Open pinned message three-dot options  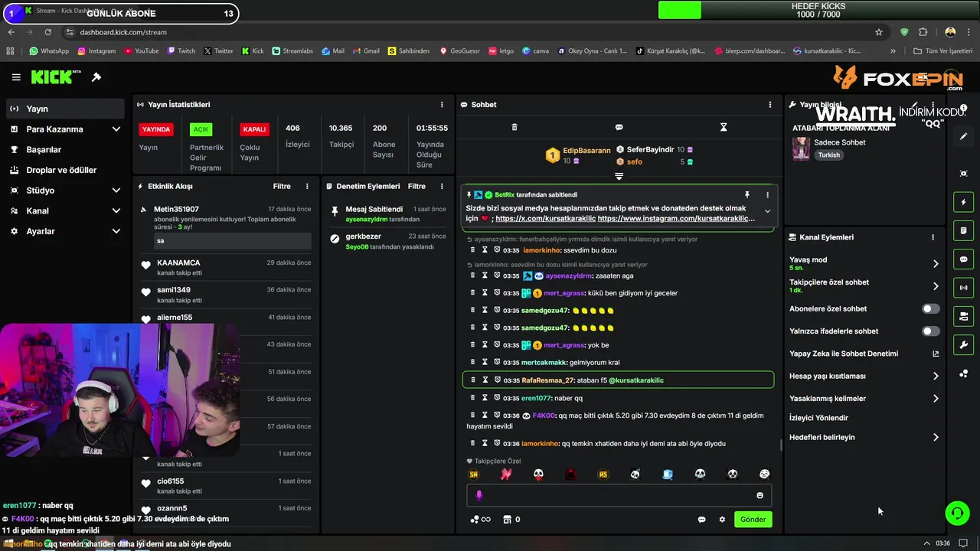pos(767,195)
